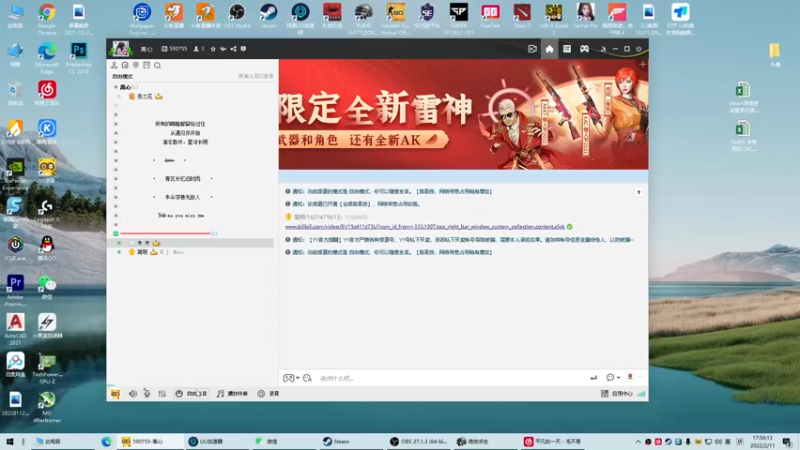Screen dimensions: 800x450
Task: Click the flower gift icon in chat bar
Action: [x=630, y=377]
